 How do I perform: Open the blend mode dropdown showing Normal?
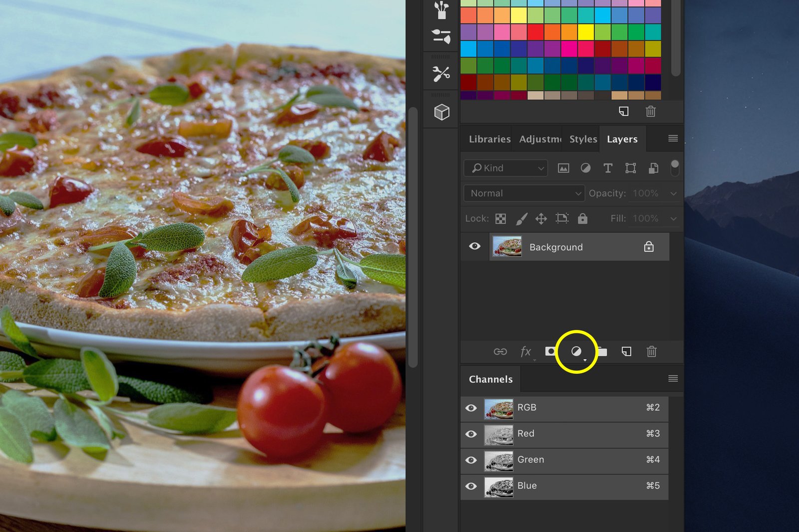(523, 193)
